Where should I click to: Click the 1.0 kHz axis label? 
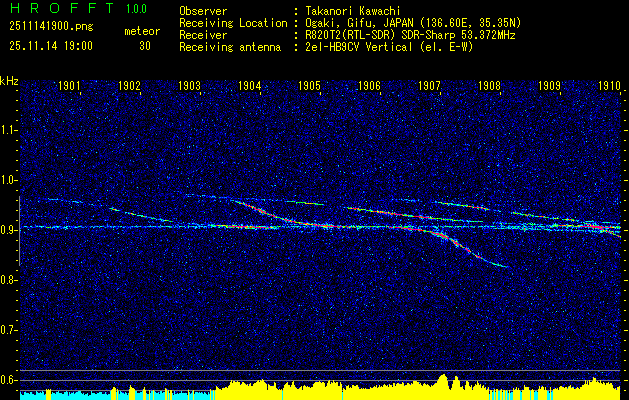pyautogui.click(x=8, y=180)
